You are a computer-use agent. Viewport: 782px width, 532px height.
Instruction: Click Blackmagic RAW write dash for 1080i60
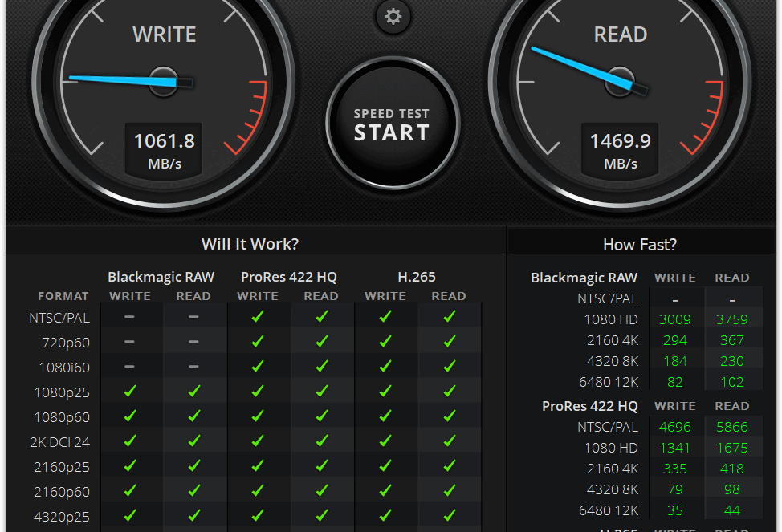[130, 367]
